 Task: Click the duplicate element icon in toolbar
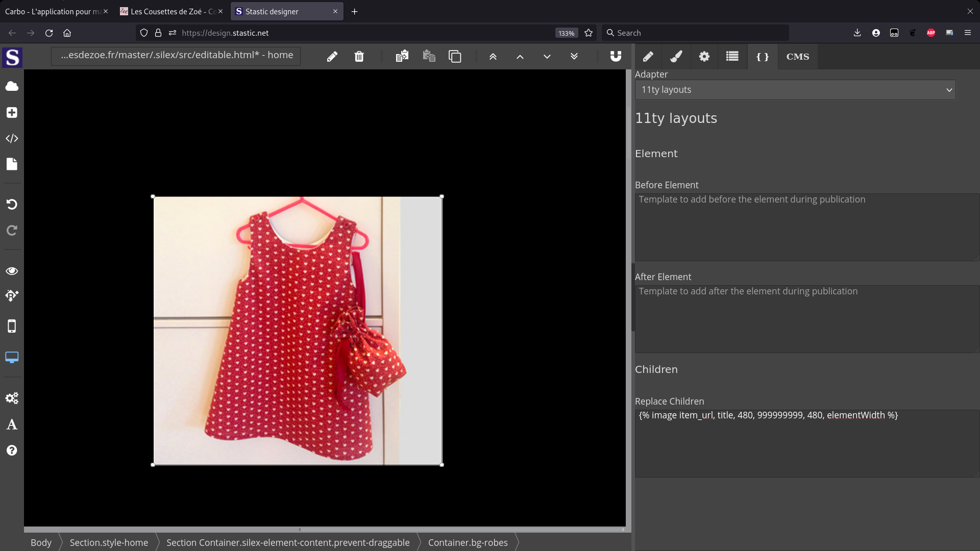pyautogui.click(x=454, y=56)
